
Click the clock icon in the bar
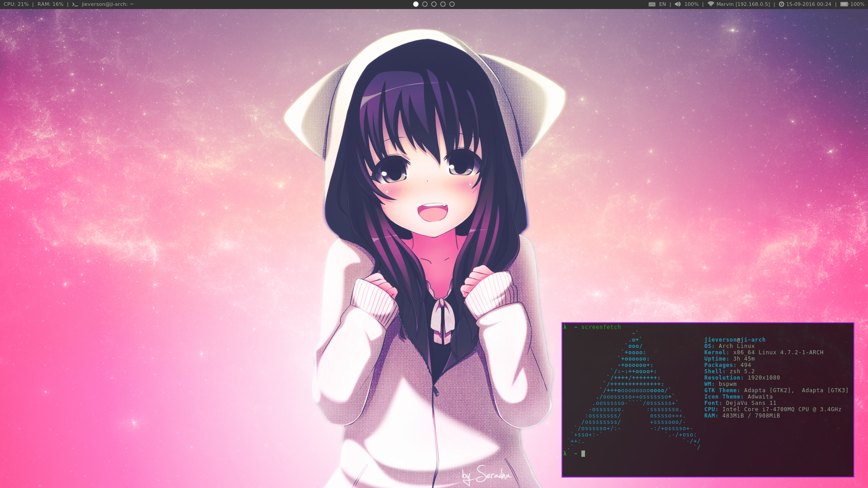pyautogui.click(x=781, y=4)
